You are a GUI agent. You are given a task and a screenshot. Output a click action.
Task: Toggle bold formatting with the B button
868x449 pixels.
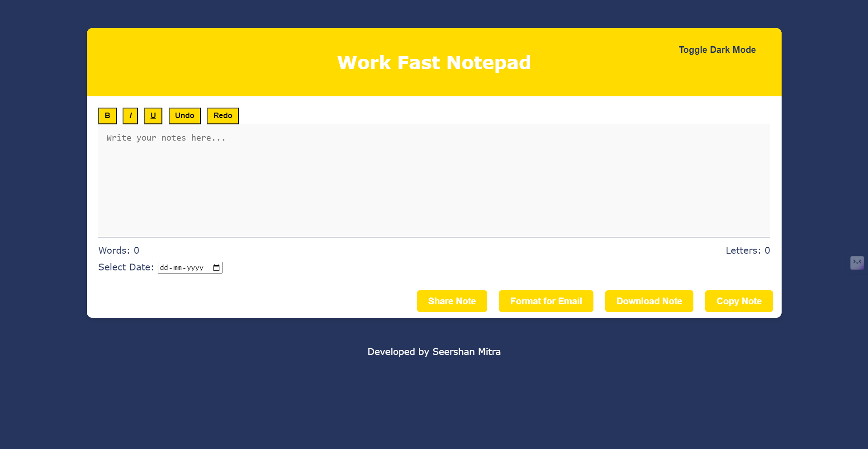click(107, 116)
